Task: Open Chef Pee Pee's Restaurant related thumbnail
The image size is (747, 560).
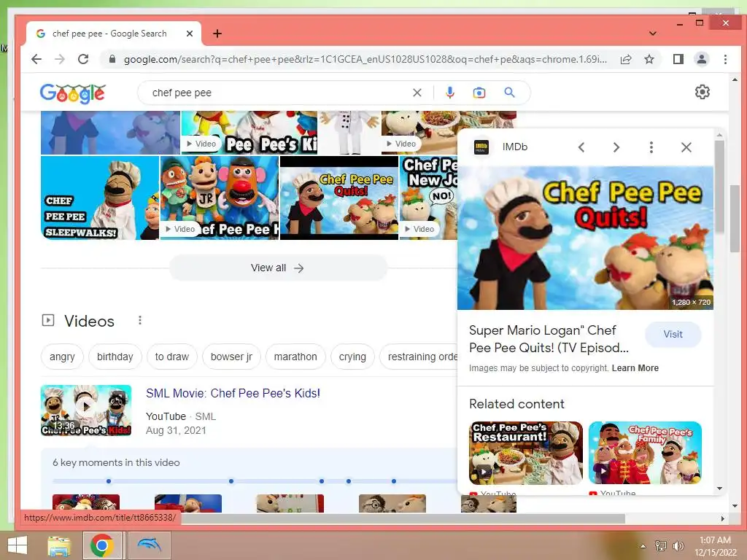Action: coord(525,453)
